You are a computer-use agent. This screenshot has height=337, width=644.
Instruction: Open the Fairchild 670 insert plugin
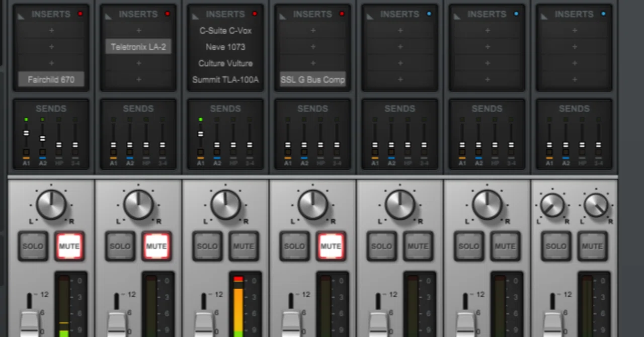(51, 79)
